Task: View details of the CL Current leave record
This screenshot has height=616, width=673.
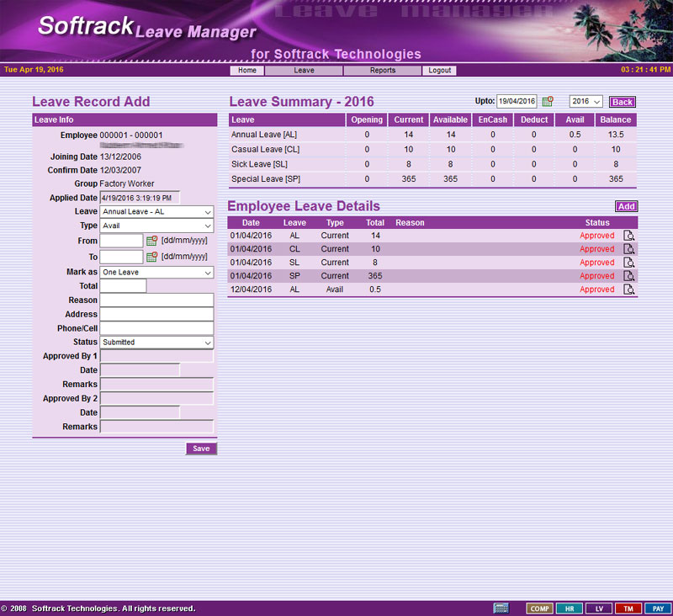Action: 629,249
